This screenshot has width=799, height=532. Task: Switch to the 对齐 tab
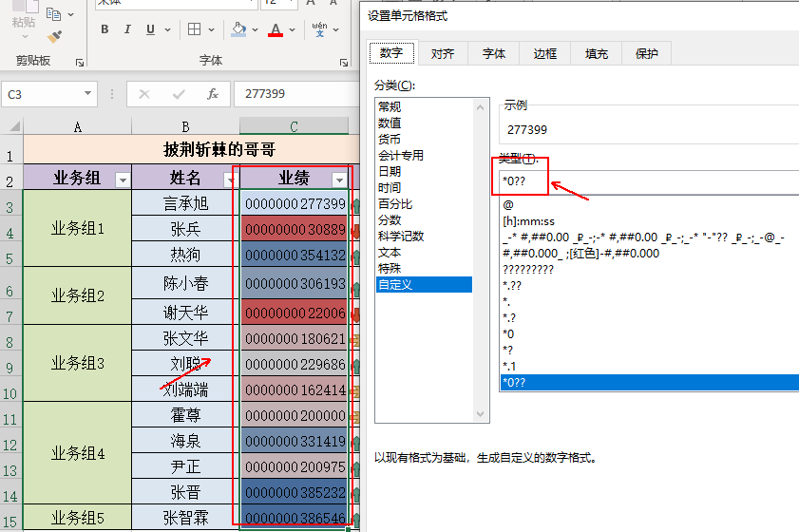(443, 53)
